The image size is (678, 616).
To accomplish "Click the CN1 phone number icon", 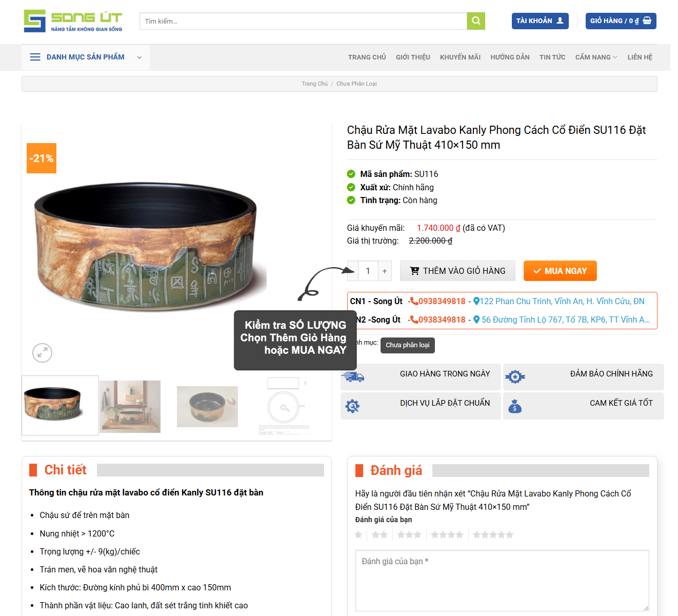I will point(414,301).
